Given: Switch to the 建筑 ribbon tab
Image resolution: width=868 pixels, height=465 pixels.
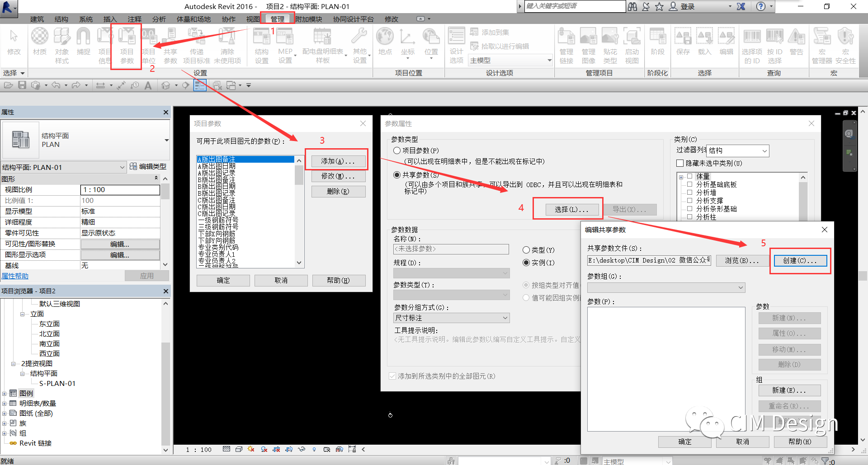Looking at the screenshot, I should [37, 19].
